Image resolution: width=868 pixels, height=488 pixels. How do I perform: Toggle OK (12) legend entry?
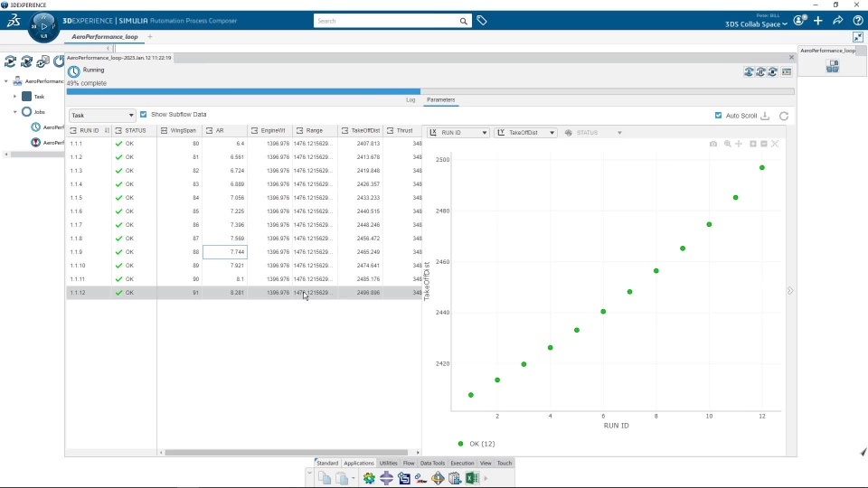coord(476,444)
